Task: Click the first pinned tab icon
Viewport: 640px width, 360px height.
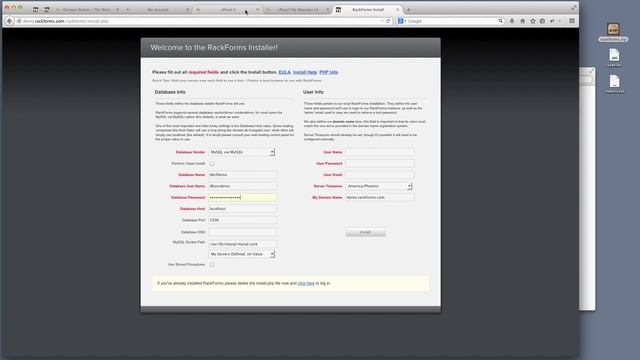Action: coord(36,9)
